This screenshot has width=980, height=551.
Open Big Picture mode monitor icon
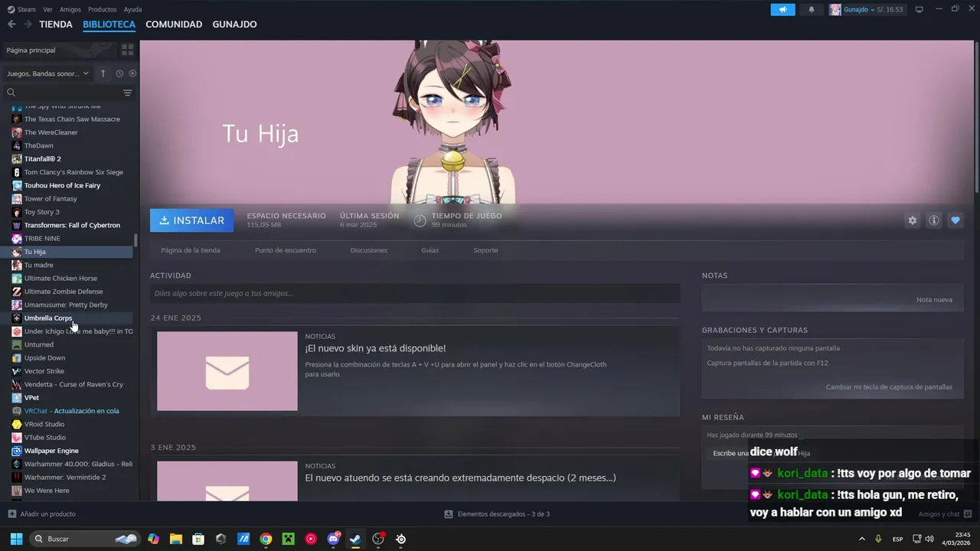[920, 9]
